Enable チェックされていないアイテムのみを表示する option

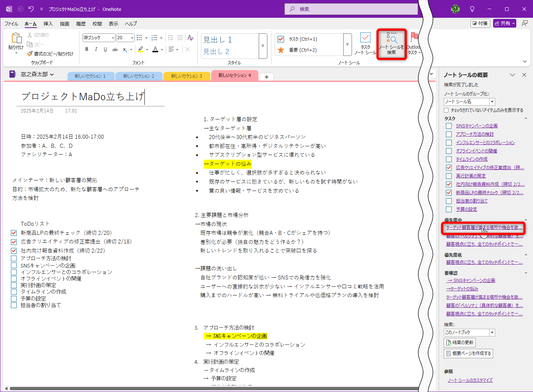(x=446, y=110)
